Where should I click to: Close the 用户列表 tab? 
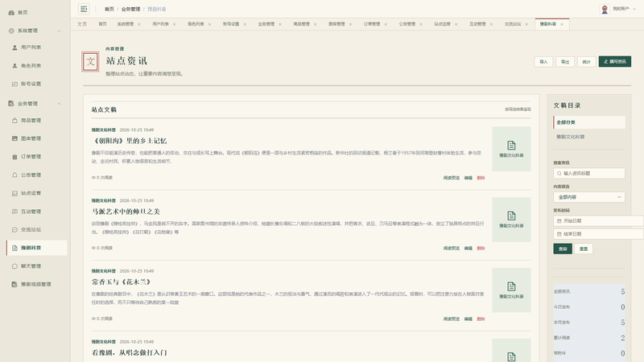(174, 24)
